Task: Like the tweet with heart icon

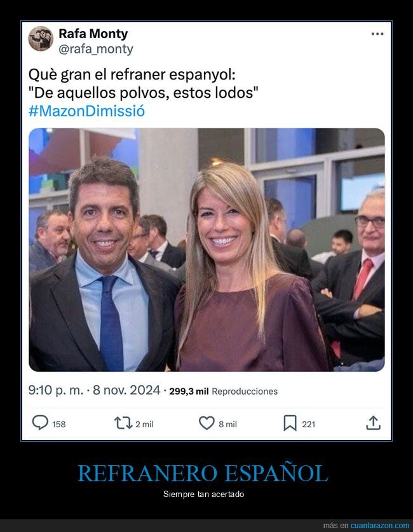Action: click(x=207, y=423)
